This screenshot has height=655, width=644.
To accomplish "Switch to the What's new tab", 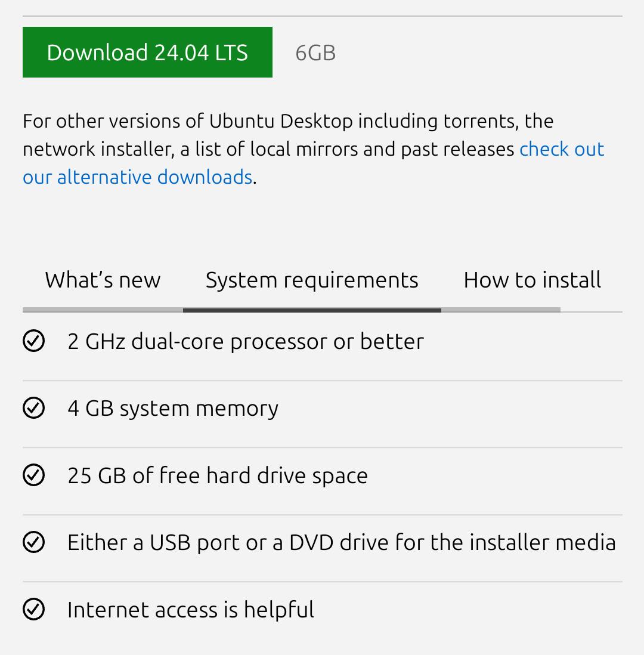I will coord(103,280).
